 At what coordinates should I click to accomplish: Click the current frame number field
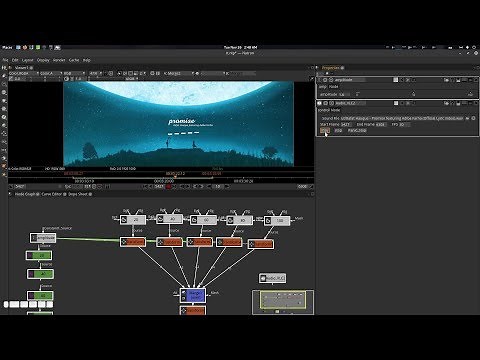tap(159, 187)
